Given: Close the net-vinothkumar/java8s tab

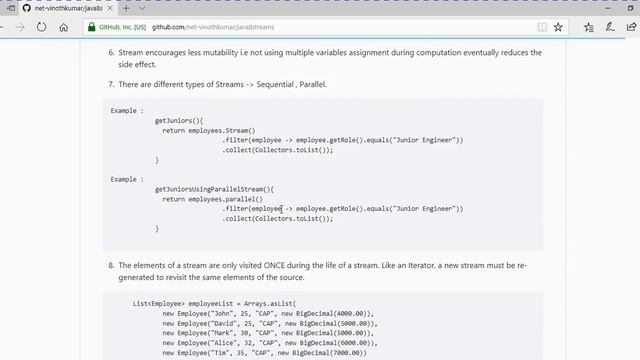Looking at the screenshot, I should (110, 8).
